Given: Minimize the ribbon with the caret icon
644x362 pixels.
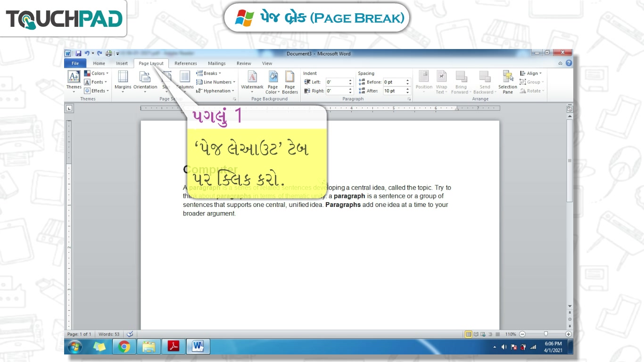Looking at the screenshot, I should (560, 63).
